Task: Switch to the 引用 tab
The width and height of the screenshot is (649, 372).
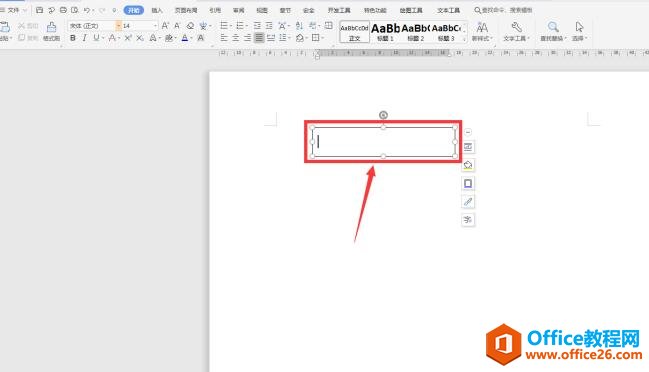Action: click(x=215, y=10)
